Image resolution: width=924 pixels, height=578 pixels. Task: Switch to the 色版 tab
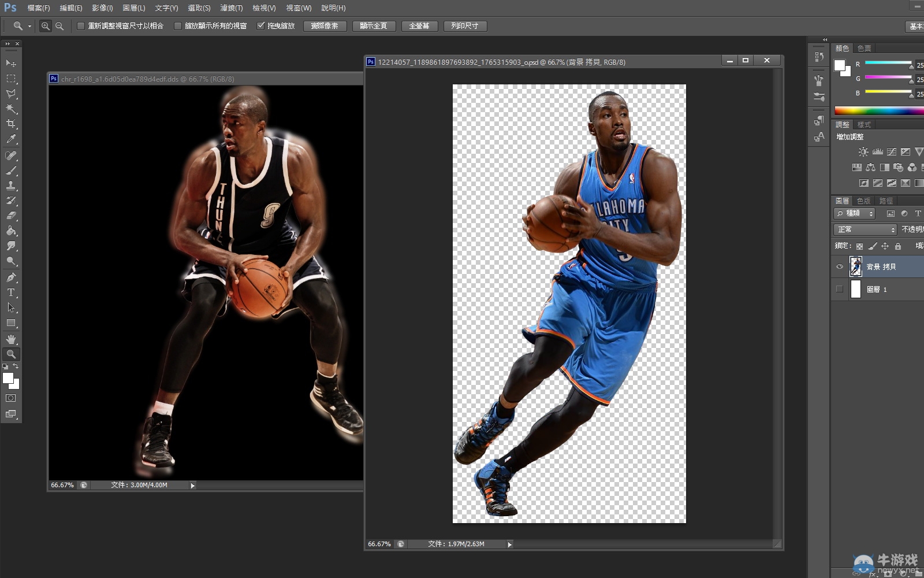coord(863,201)
